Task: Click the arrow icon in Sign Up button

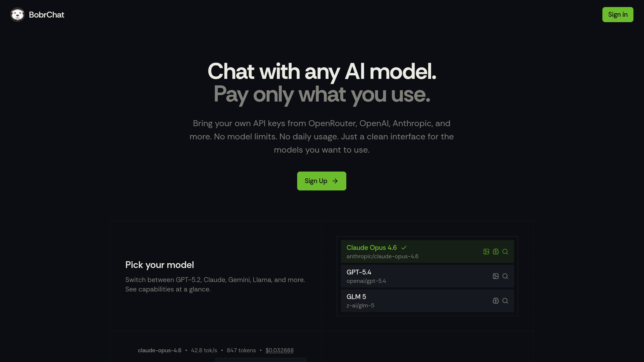Action: pos(335,181)
